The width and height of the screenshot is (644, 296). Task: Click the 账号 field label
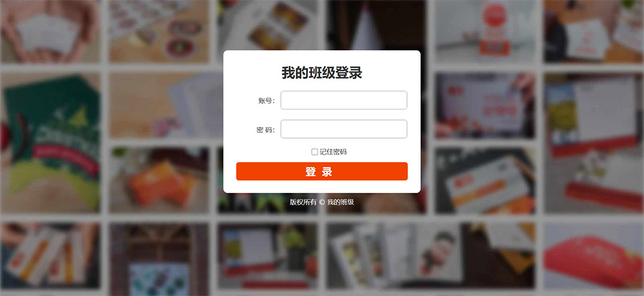click(266, 101)
